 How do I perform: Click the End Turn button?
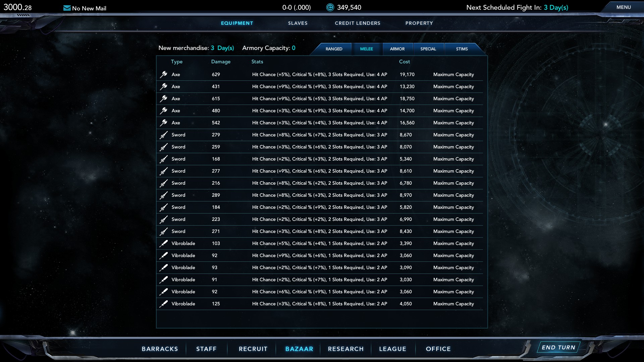point(558,348)
